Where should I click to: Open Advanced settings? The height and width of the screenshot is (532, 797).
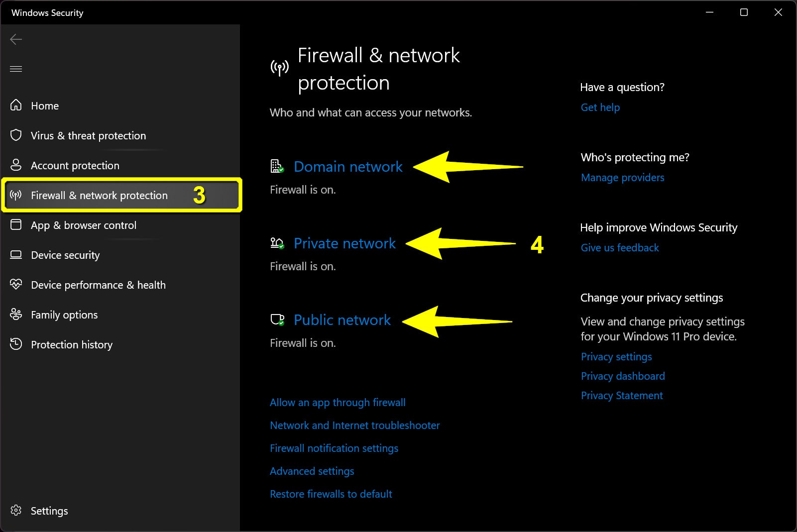(x=312, y=471)
